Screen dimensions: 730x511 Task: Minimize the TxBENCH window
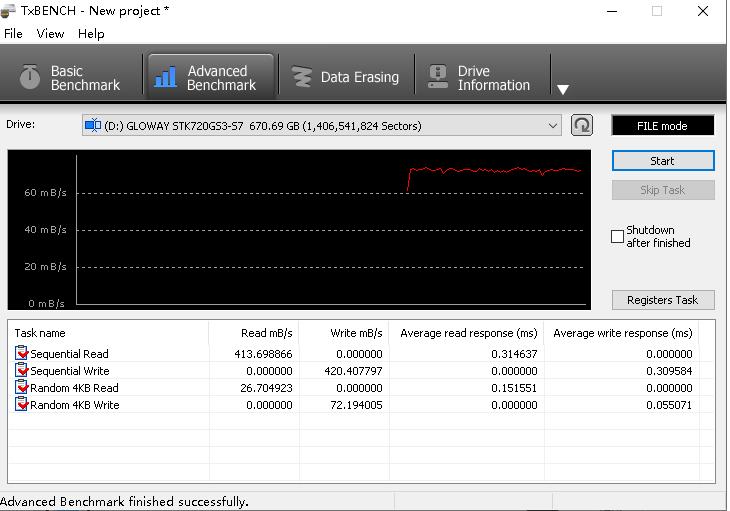tap(612, 11)
